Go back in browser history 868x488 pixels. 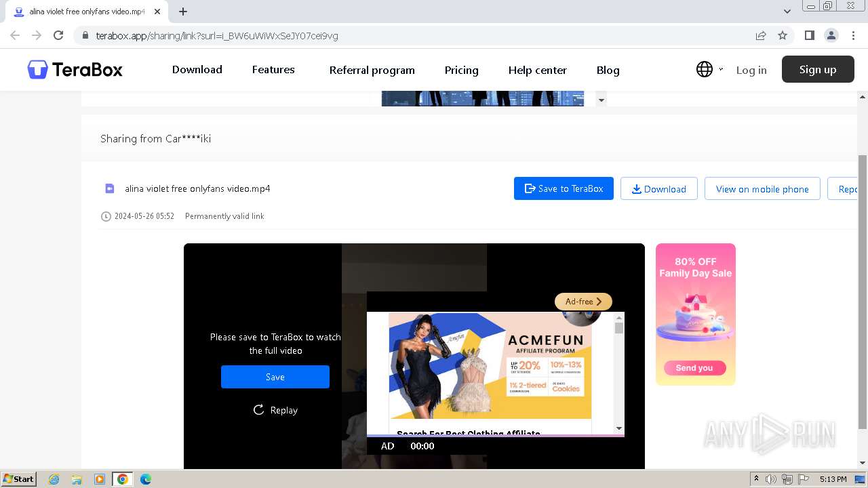point(15,35)
